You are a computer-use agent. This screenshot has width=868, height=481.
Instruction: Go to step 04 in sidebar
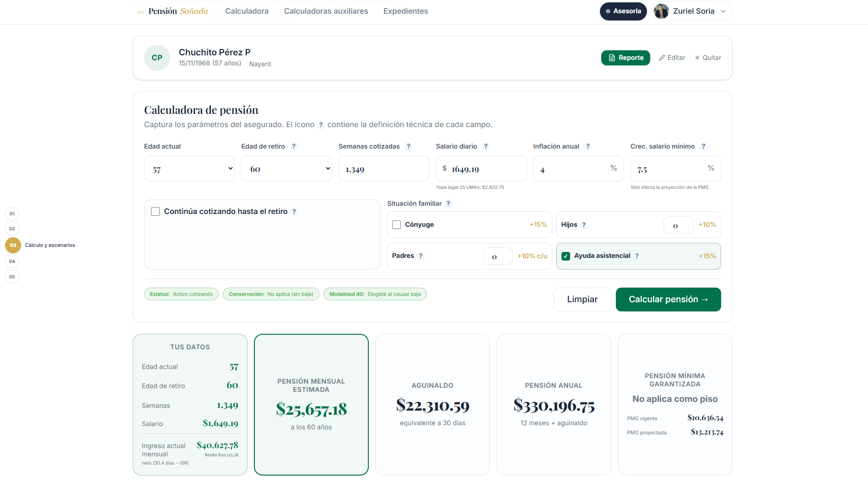click(x=12, y=262)
